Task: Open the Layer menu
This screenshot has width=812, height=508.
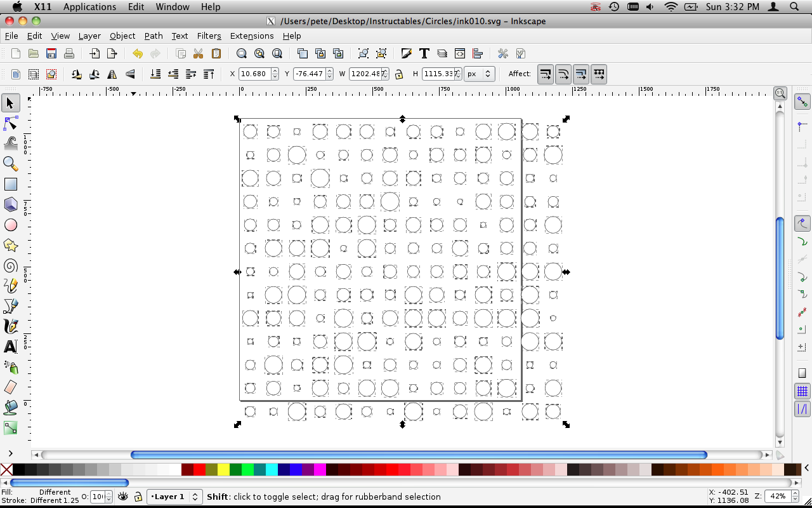Action: (89, 36)
